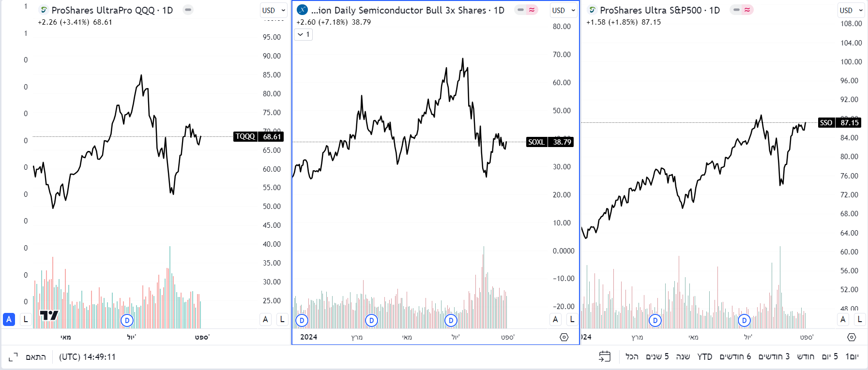Switch to the YTD timeframe

704,356
